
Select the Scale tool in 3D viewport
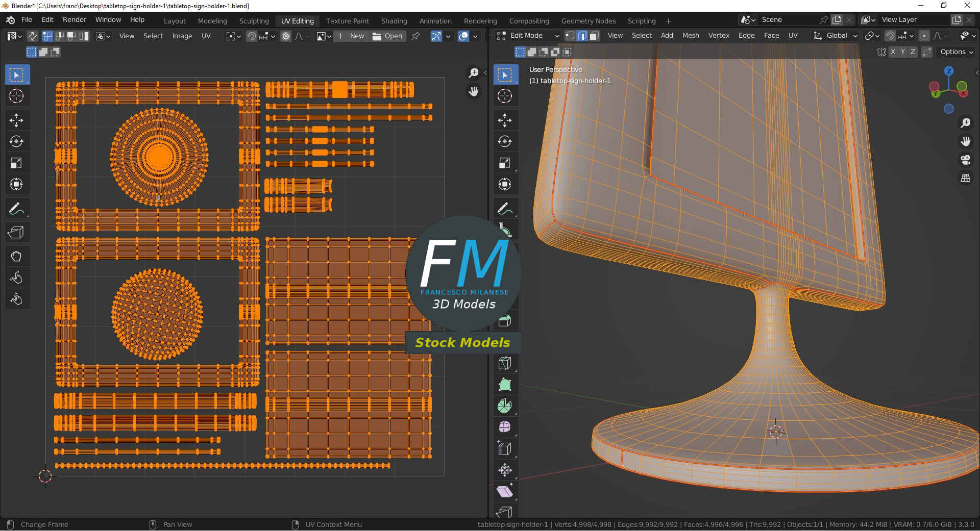coord(505,163)
